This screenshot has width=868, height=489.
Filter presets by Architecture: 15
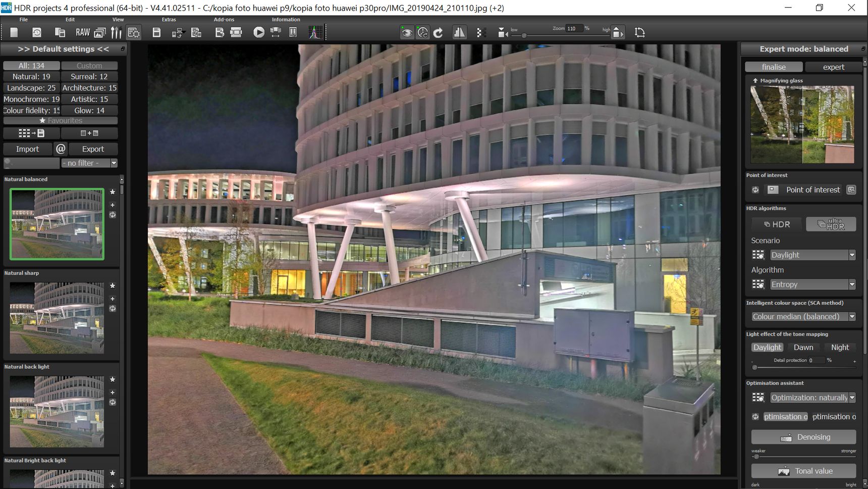[x=89, y=88]
